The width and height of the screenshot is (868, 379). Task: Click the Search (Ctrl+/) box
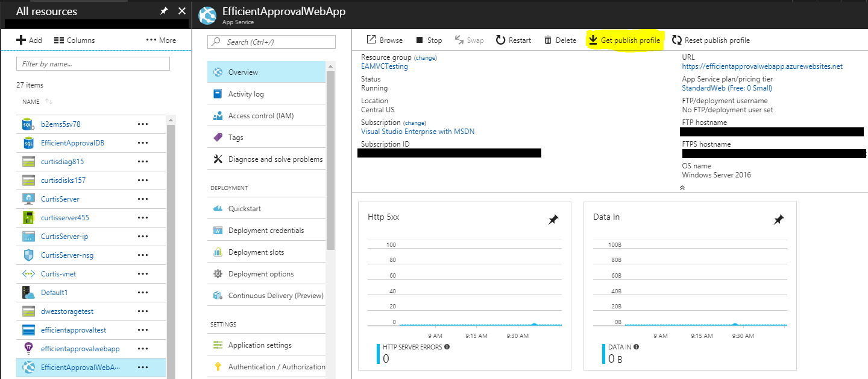click(x=271, y=42)
